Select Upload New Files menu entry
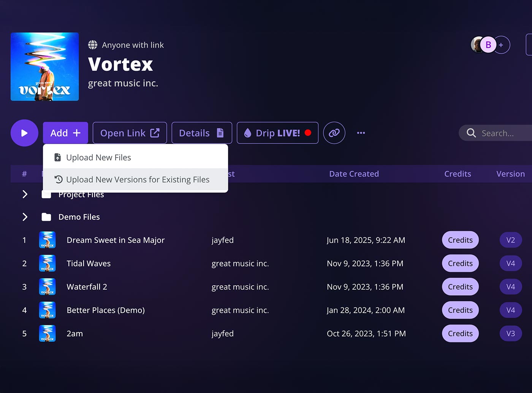Image resolution: width=532 pixels, height=393 pixels. (135, 158)
